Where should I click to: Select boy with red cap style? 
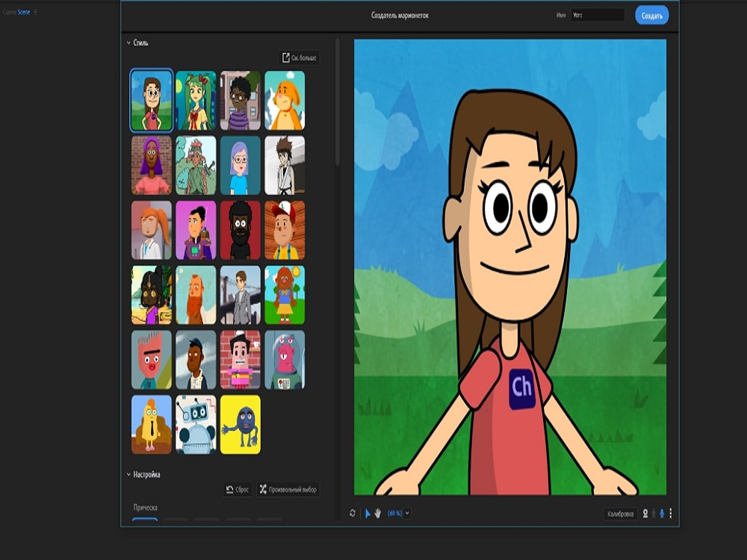285,230
